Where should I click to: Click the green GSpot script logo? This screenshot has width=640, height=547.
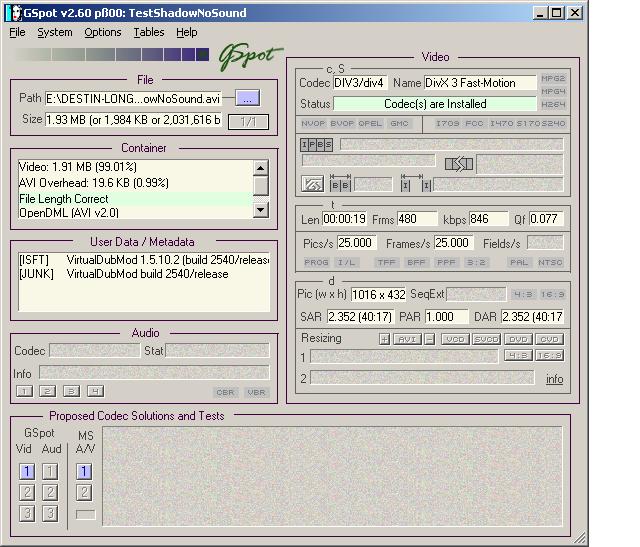pos(250,56)
